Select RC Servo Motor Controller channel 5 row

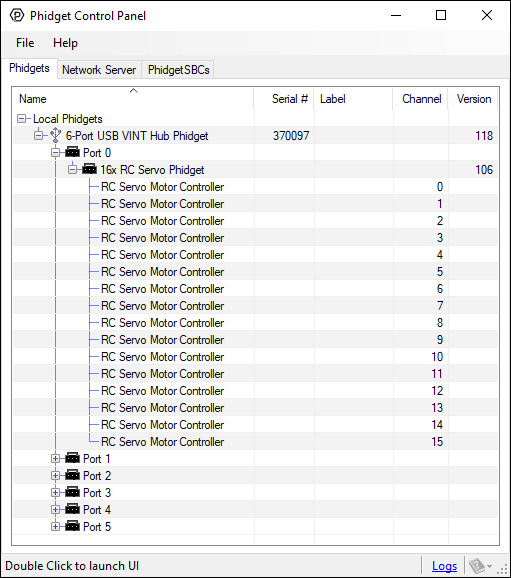256,271
